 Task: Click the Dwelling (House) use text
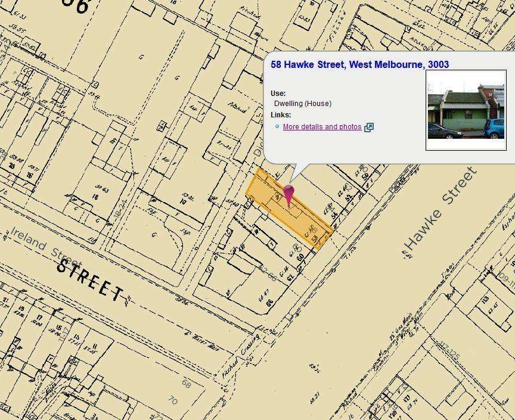tap(303, 104)
